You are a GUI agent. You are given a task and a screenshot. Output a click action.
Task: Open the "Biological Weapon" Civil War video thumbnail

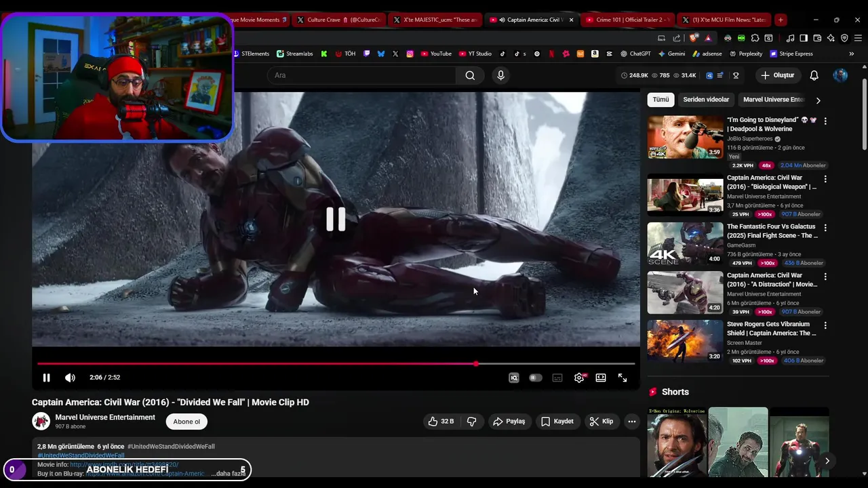(x=685, y=195)
